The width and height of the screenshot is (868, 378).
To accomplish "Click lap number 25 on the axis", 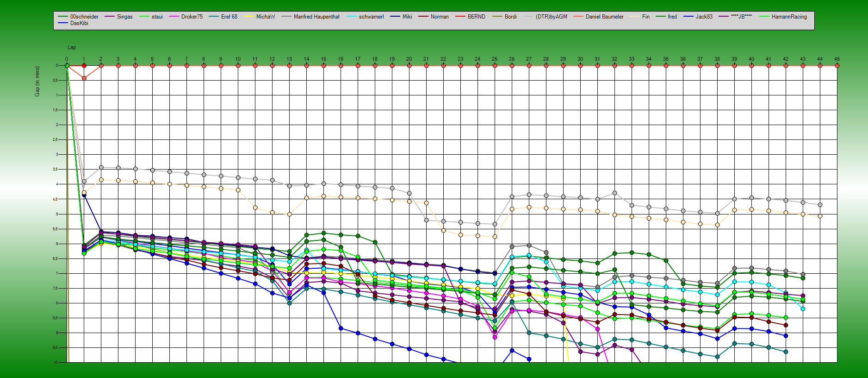I will click(x=495, y=59).
